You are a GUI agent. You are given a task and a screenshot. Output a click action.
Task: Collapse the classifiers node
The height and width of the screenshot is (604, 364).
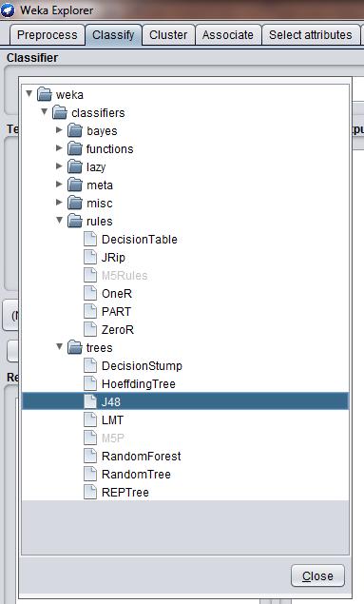pos(45,111)
